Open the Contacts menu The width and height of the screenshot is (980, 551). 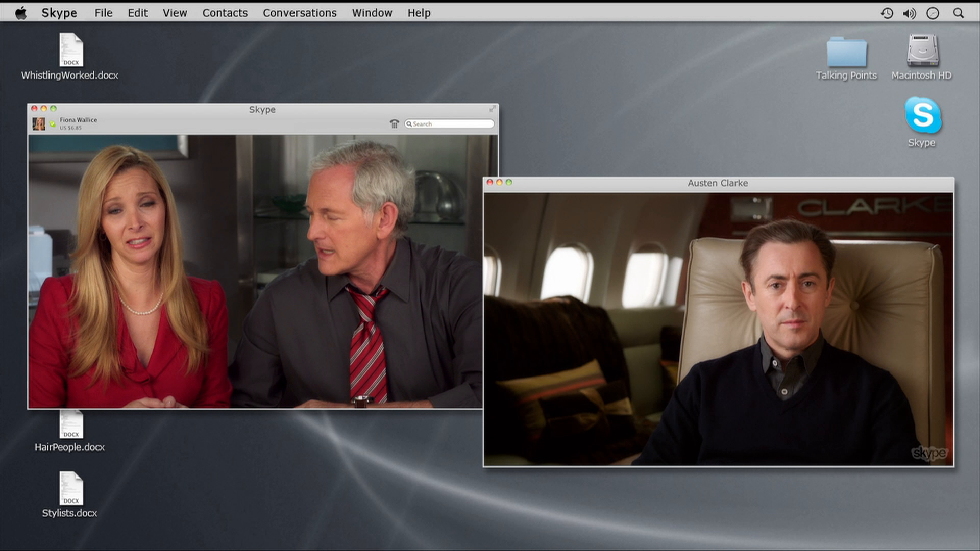point(225,13)
